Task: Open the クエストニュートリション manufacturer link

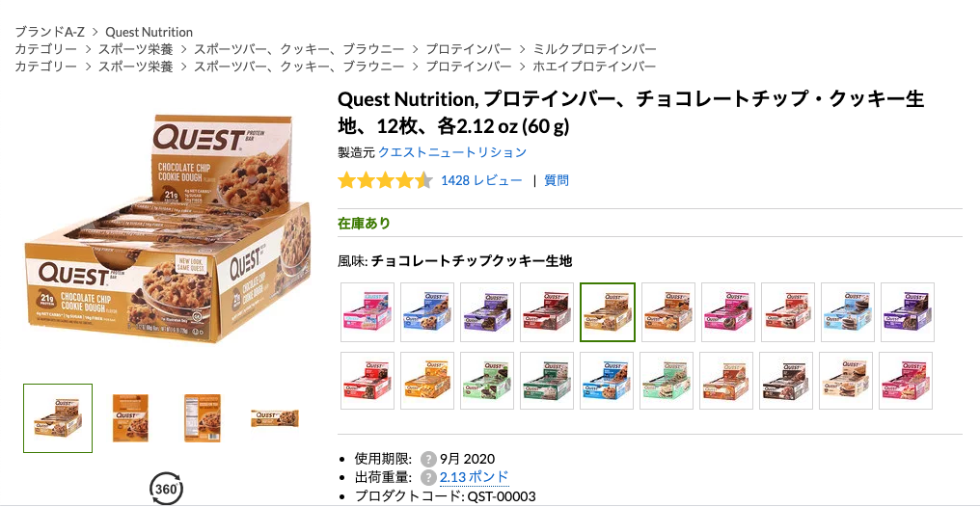Action: (452, 152)
